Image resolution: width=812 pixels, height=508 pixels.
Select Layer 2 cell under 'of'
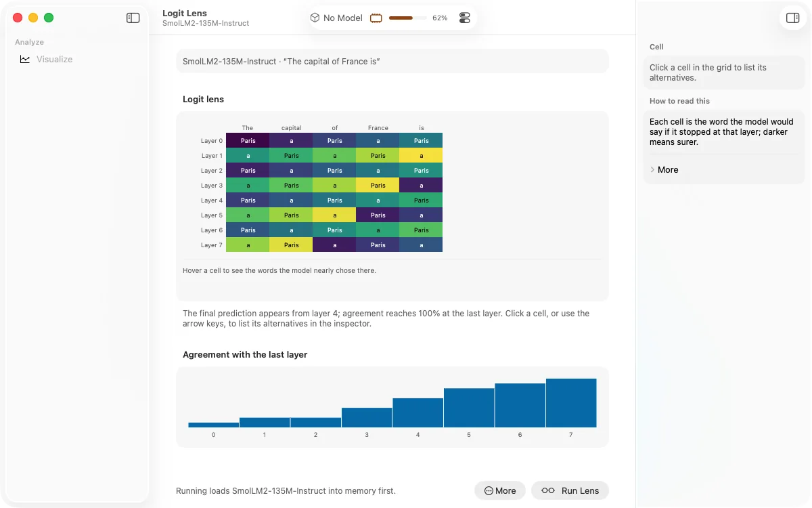pos(334,171)
